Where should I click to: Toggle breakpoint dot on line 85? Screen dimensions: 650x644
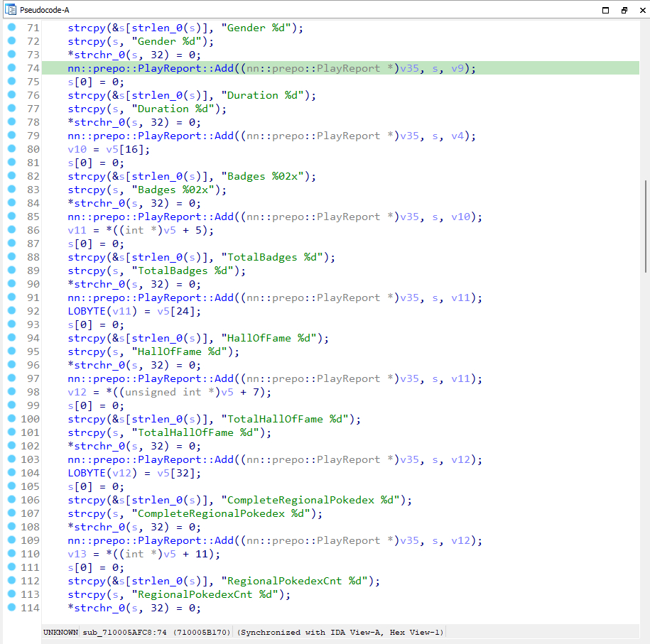pos(11,217)
